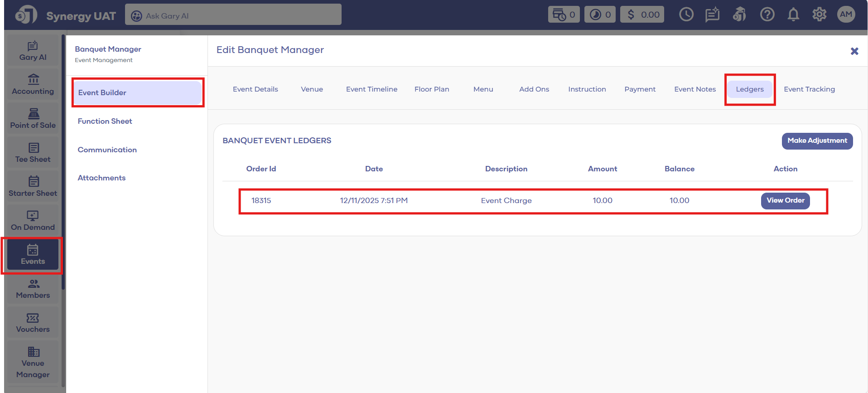868x393 pixels.
Task: Close the Edit Banquet Manager panel
Action: coord(854,51)
